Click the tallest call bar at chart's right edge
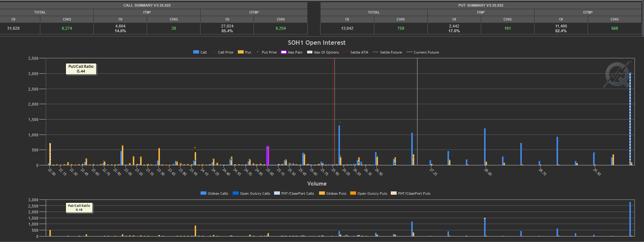The height and width of the screenshot is (242, 644). [630, 119]
